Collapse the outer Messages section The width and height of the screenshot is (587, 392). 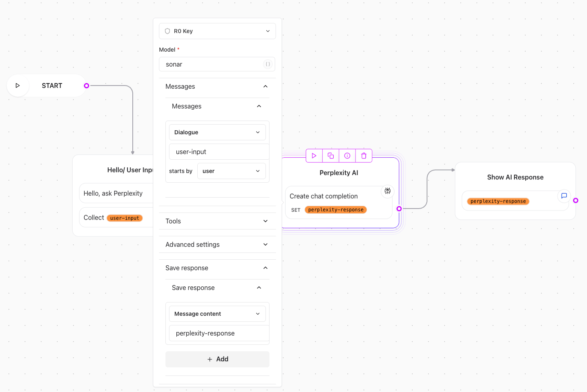coord(217,86)
